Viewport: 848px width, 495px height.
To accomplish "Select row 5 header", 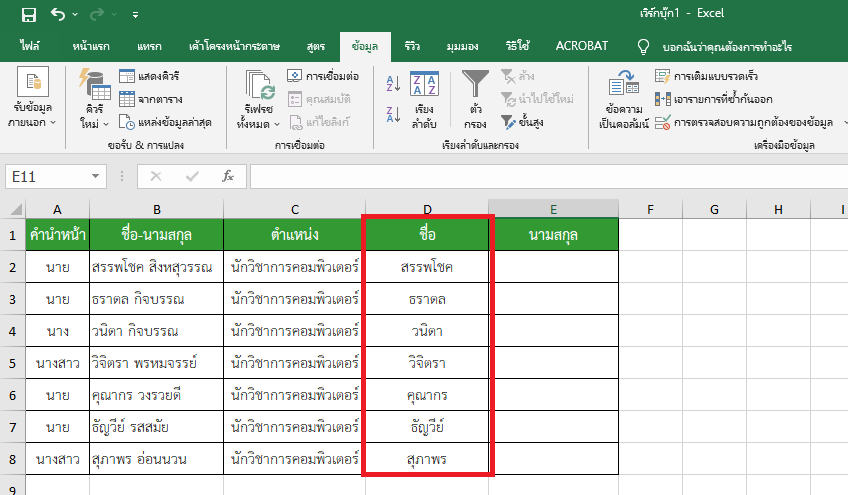I will click(x=12, y=363).
